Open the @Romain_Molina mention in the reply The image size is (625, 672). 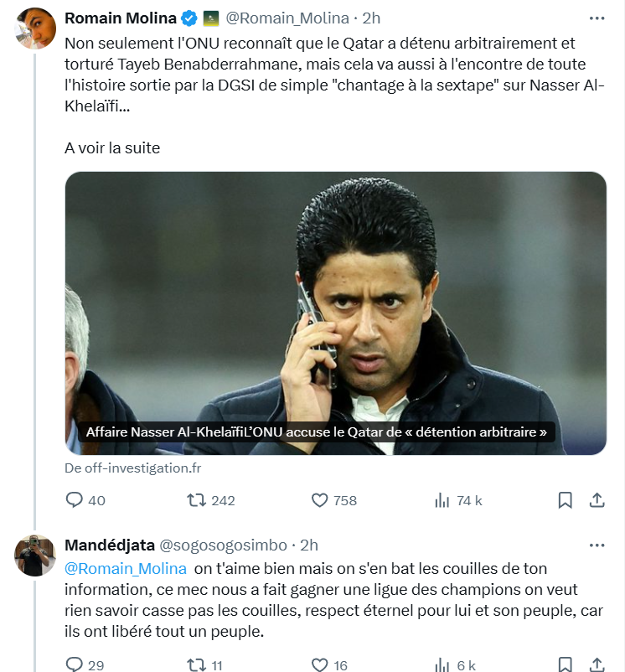pos(126,568)
